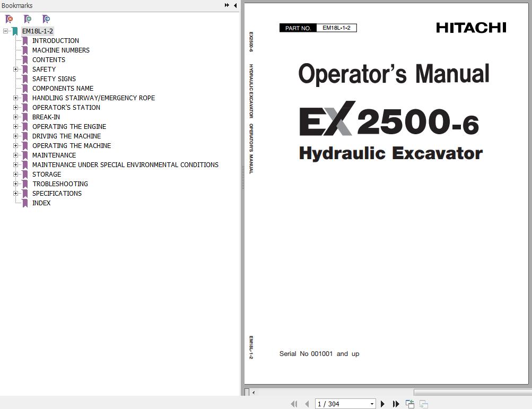The image size is (532, 409).
Task: Click the bookmark icon with blue arrow
Action: click(46, 19)
